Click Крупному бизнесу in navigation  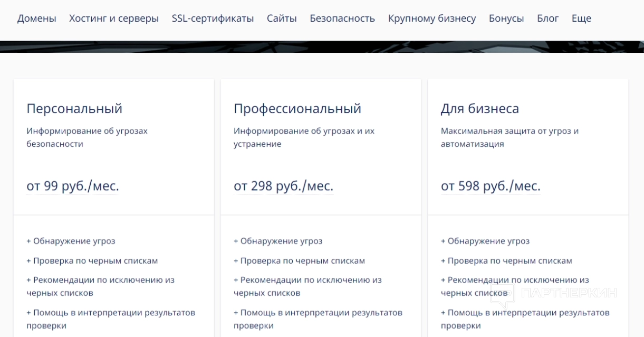pos(432,18)
